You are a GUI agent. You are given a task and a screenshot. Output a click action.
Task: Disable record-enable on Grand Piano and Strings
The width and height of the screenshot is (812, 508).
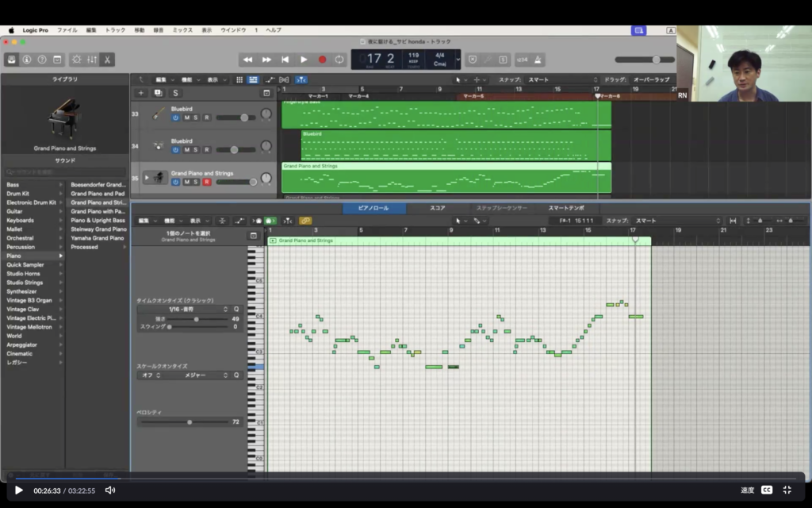click(x=207, y=182)
